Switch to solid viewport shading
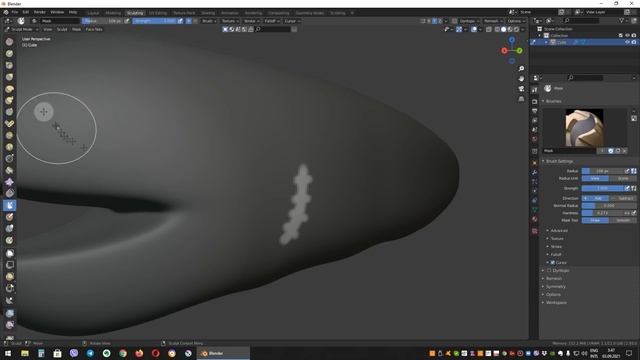Screen dimensions: 640x360 point(504,29)
